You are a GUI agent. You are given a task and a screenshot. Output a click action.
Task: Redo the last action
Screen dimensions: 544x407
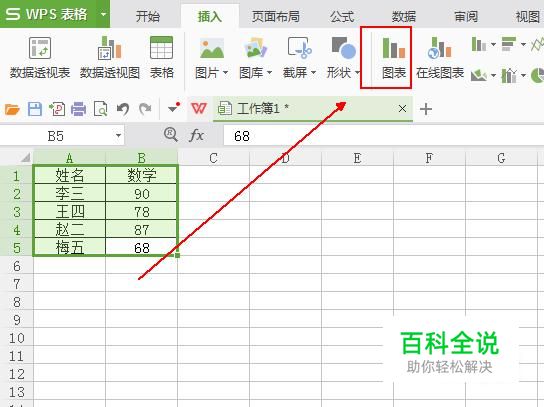pyautogui.click(x=145, y=109)
